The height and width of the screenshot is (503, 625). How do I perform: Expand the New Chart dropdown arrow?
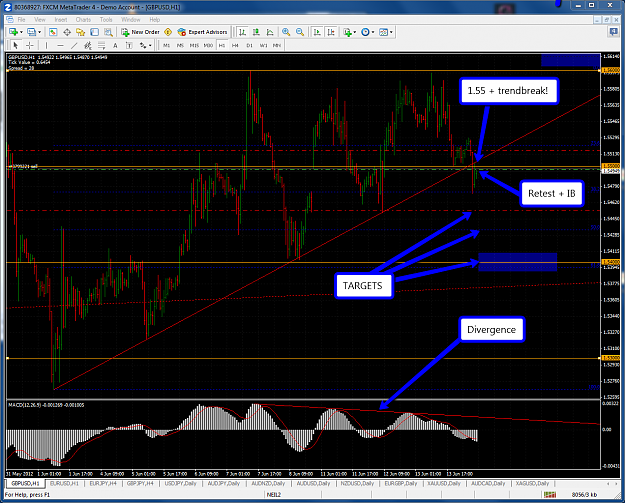[22, 32]
